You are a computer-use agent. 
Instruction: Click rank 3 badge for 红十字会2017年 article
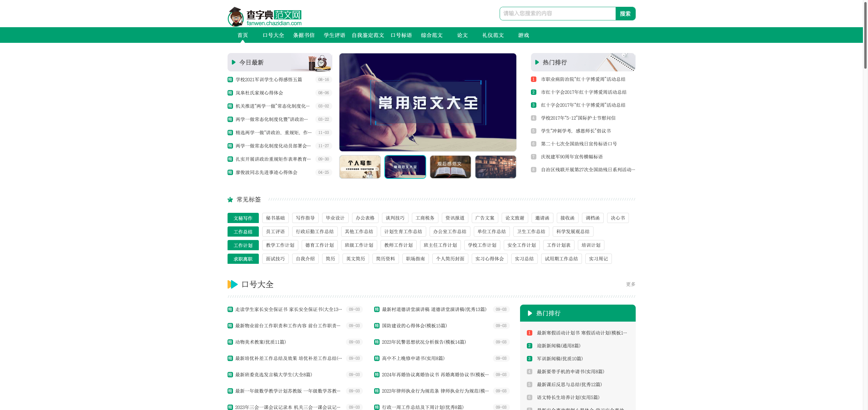534,105
